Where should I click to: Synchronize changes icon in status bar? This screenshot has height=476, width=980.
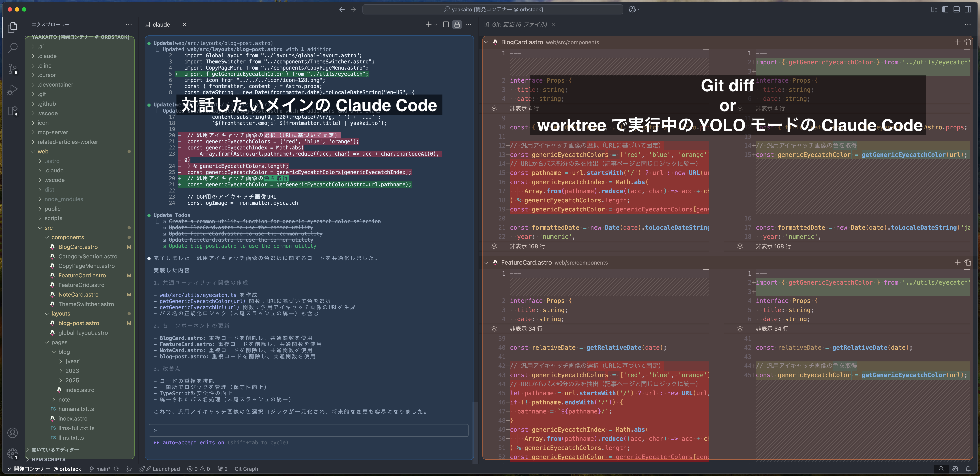click(x=116, y=469)
